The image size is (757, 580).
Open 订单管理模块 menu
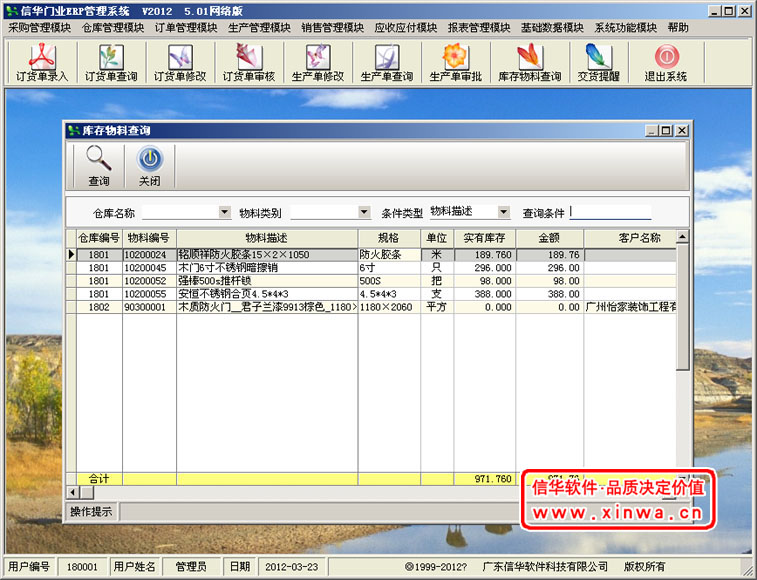tap(186, 28)
